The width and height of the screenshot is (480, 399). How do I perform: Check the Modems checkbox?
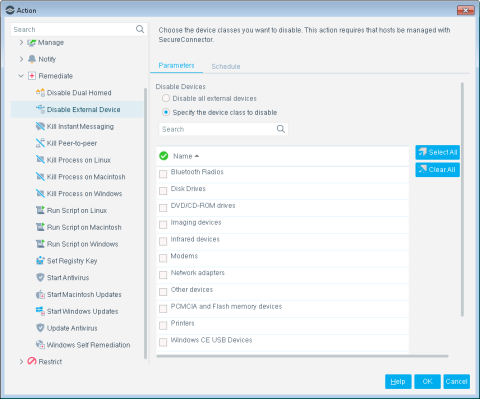[x=163, y=258]
